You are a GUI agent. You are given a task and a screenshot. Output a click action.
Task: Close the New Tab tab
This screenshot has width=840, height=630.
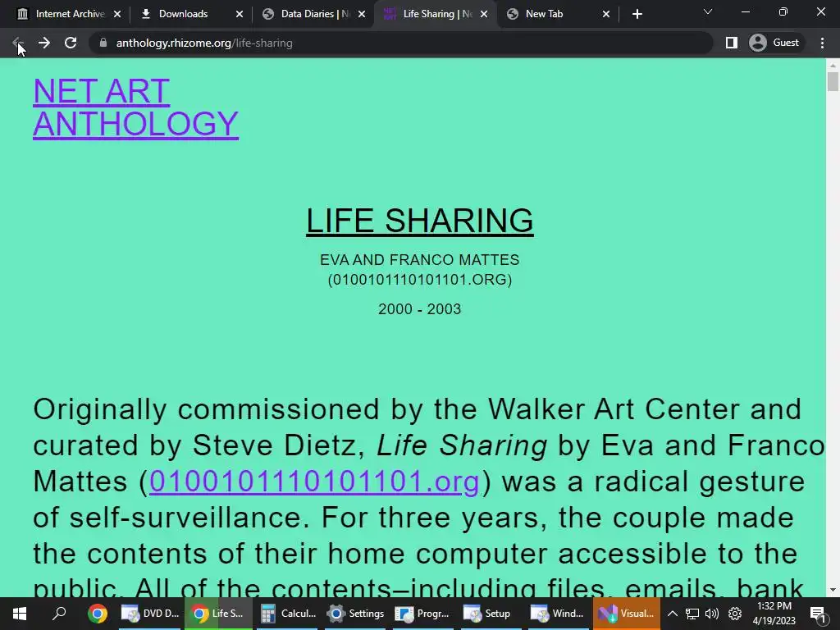pos(606,14)
